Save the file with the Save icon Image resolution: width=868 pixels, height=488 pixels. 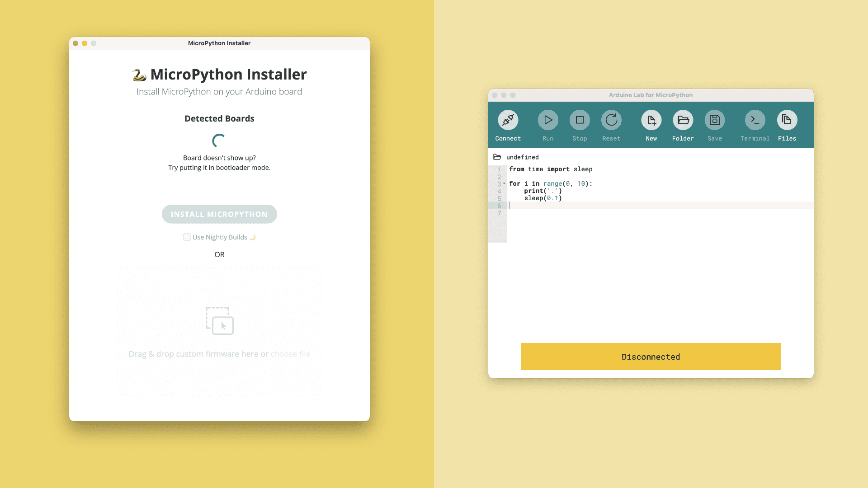pos(715,120)
